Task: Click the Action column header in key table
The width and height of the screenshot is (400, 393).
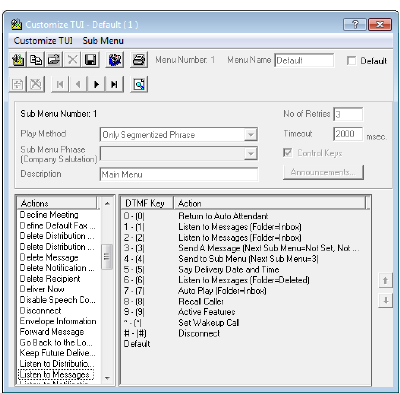Action: pos(270,203)
